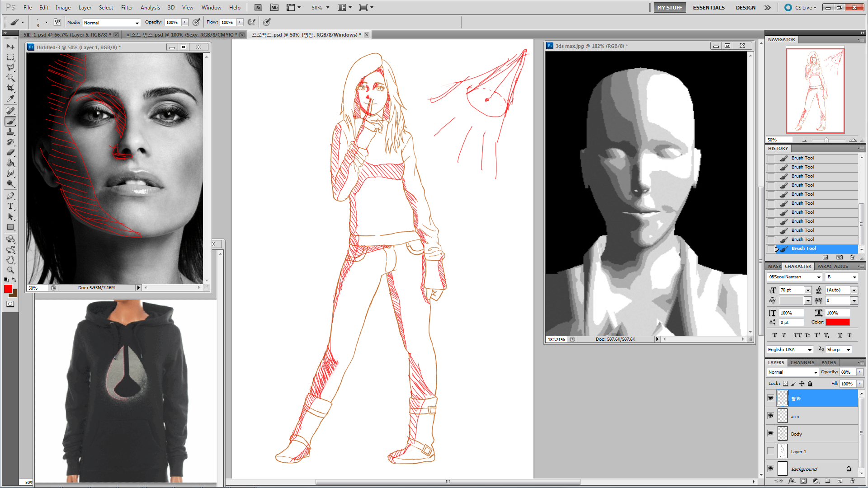Launch Adobe Bridge from the Br icon
The width and height of the screenshot is (868, 488).
click(x=258, y=8)
